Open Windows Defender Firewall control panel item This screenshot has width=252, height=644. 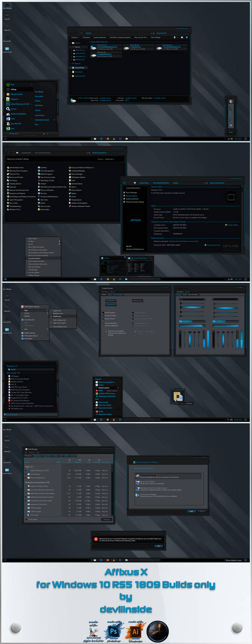pos(81,206)
